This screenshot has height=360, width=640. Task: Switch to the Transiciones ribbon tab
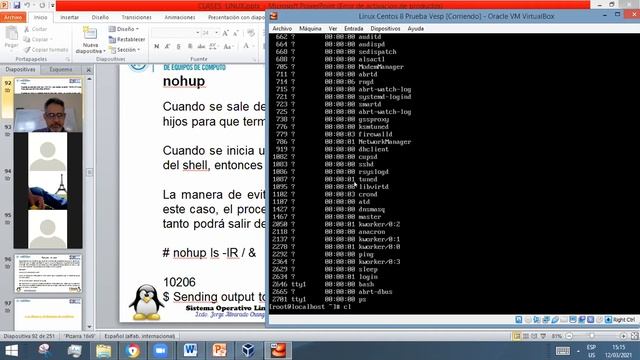click(136, 18)
